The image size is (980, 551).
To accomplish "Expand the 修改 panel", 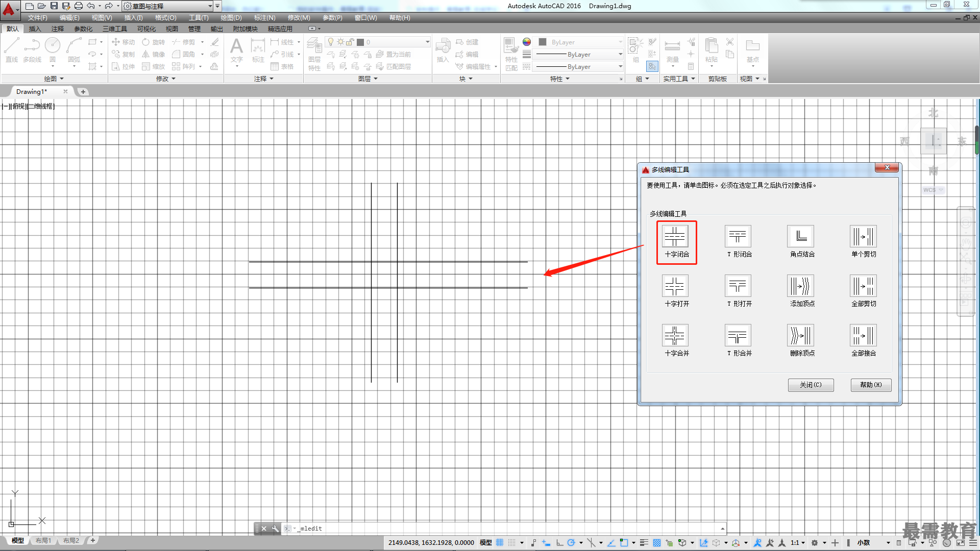I will click(x=165, y=79).
